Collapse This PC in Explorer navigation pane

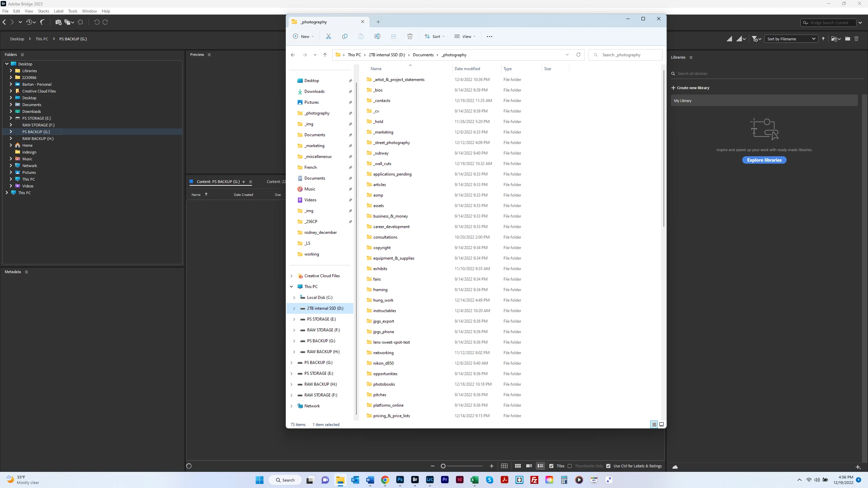[291, 287]
